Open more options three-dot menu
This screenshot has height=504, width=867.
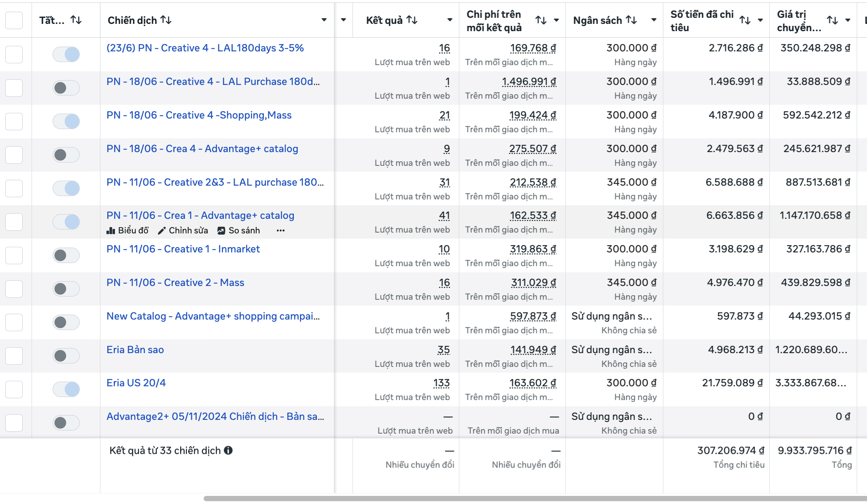point(280,230)
